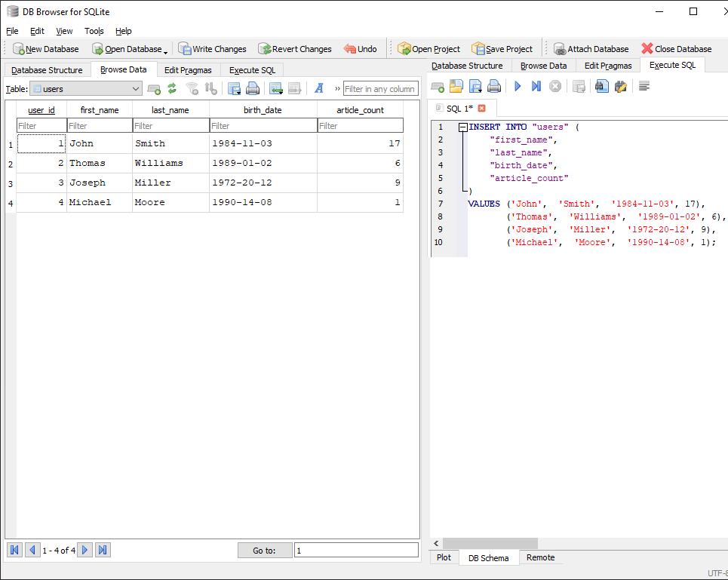Print the SQL statement
The width and height of the screenshot is (728, 580).
point(494,86)
